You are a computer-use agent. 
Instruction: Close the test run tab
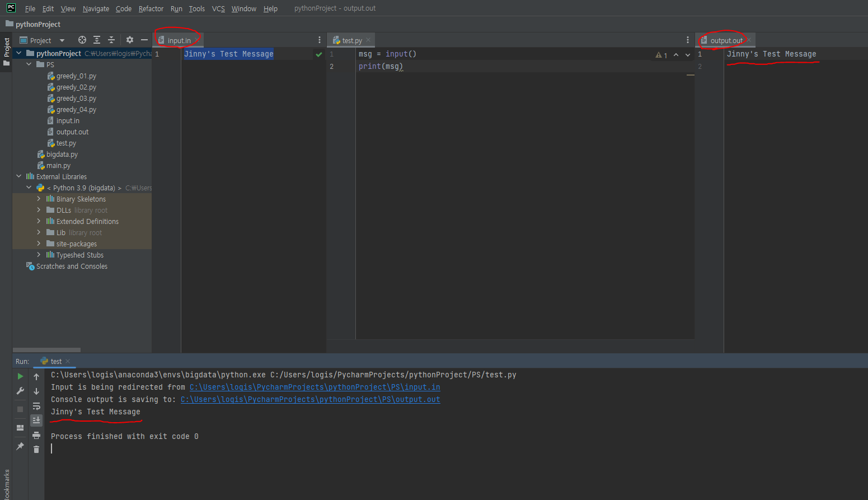tap(68, 361)
